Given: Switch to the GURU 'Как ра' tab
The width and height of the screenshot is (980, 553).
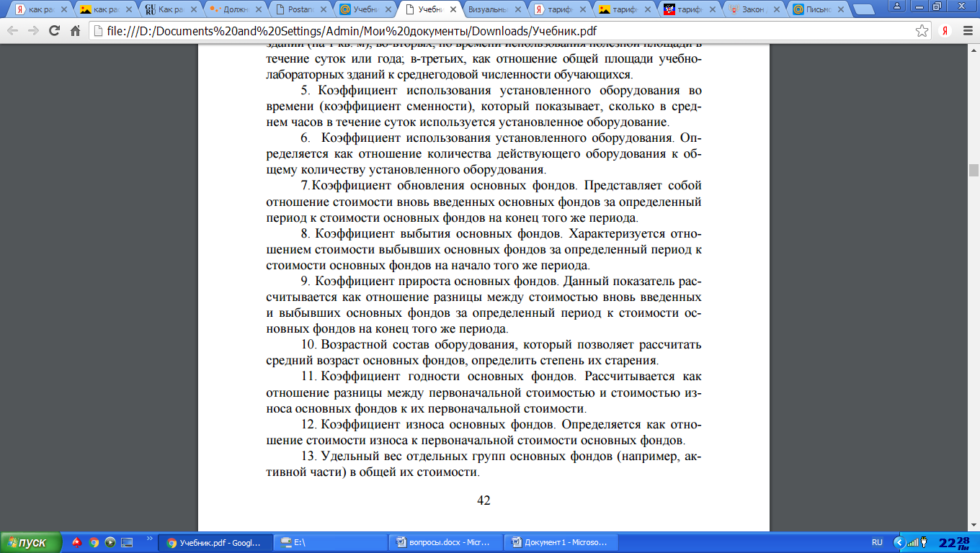Looking at the screenshot, I should (x=171, y=9).
